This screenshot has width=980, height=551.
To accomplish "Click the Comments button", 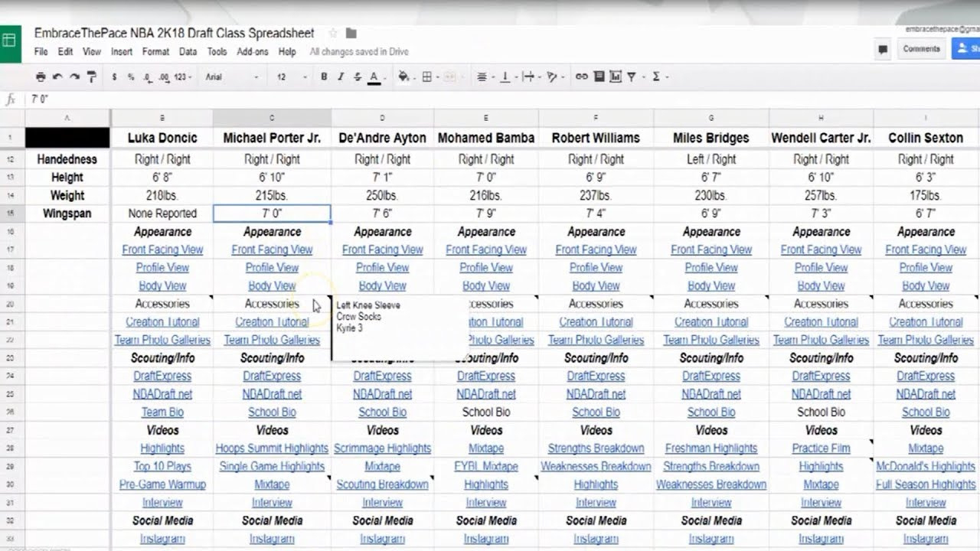I will click(x=921, y=49).
